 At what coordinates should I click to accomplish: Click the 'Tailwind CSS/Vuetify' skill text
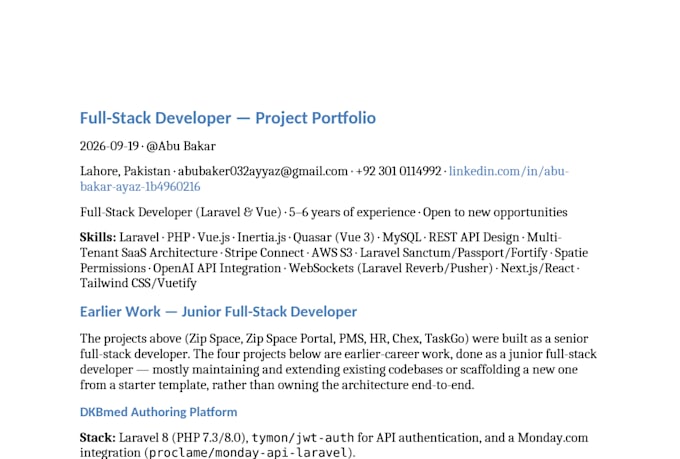click(138, 283)
